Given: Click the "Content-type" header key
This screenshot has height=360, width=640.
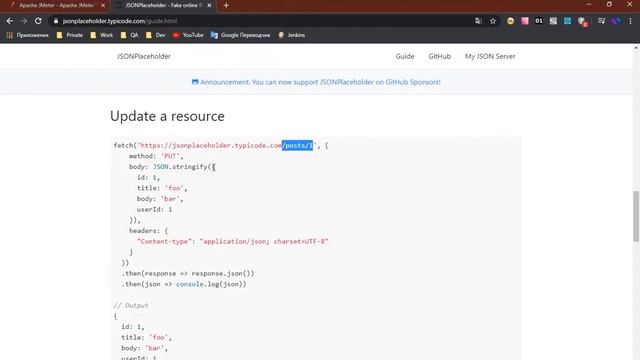Looking at the screenshot, I should coord(164,241).
